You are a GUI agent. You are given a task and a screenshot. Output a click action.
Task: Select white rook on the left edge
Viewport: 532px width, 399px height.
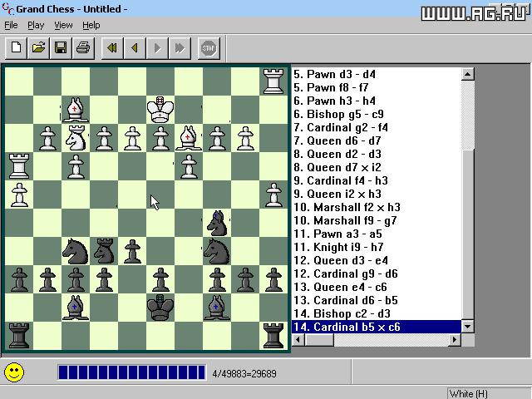click(19, 165)
